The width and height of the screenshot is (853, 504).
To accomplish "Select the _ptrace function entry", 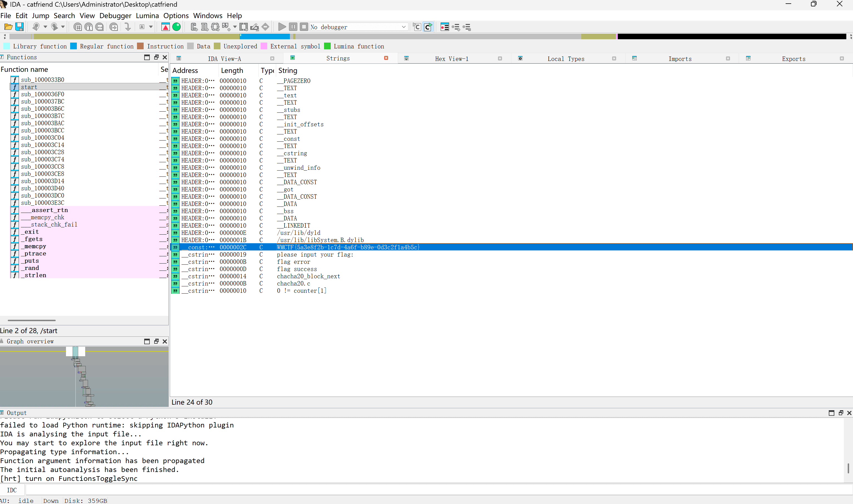I will [89, 253].
